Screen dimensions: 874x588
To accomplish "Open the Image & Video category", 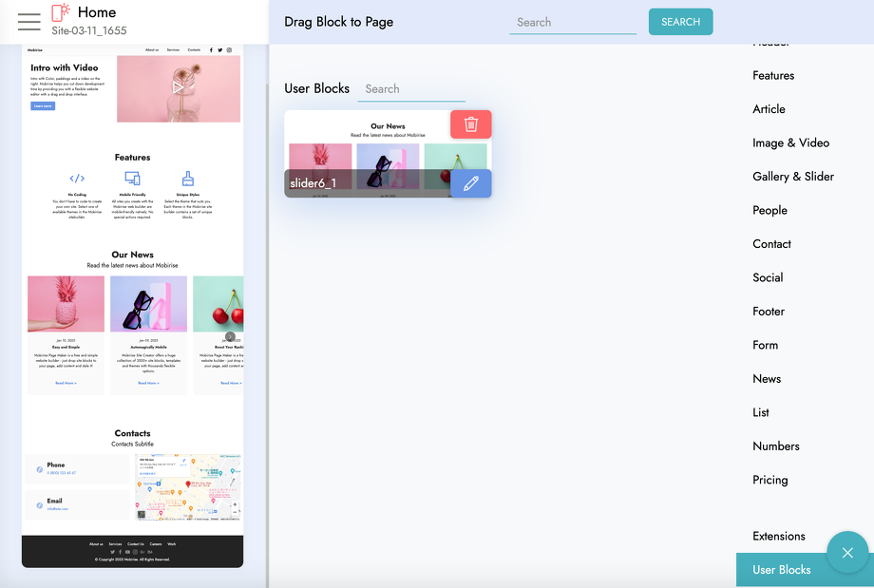I will point(791,142).
